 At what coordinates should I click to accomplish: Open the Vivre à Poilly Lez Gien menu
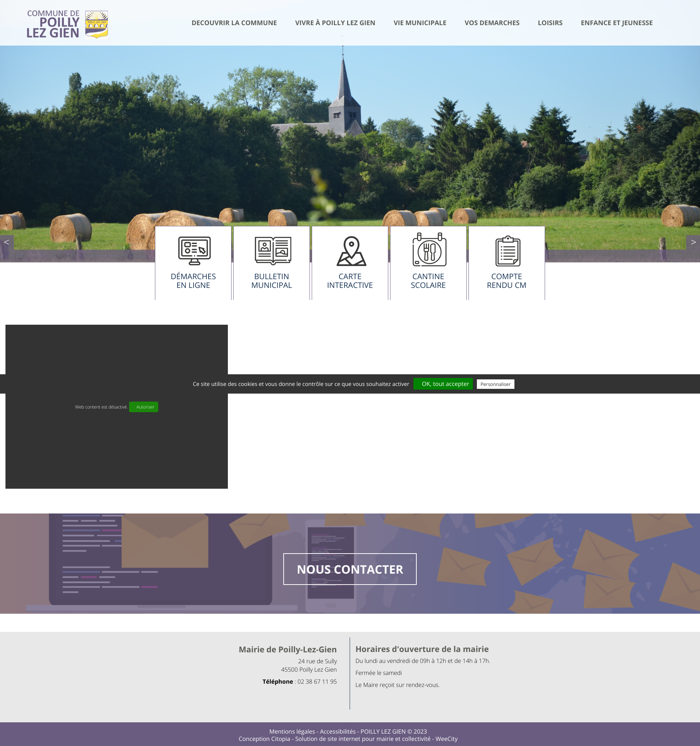click(335, 23)
